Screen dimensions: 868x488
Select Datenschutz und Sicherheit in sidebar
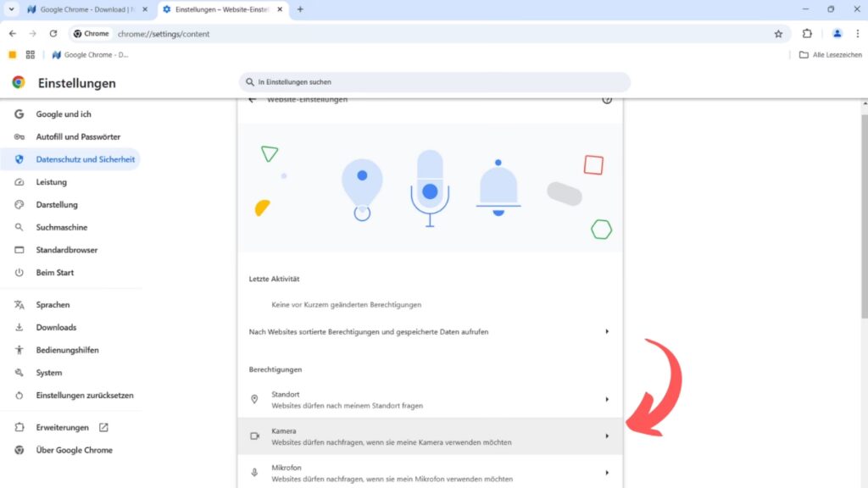point(85,159)
